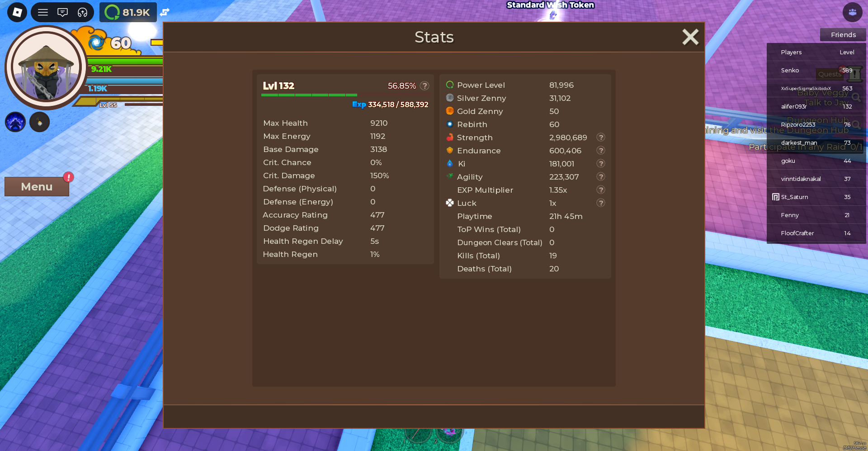Click the level experience progress bar
This screenshot has height=451, width=868.
345,95
